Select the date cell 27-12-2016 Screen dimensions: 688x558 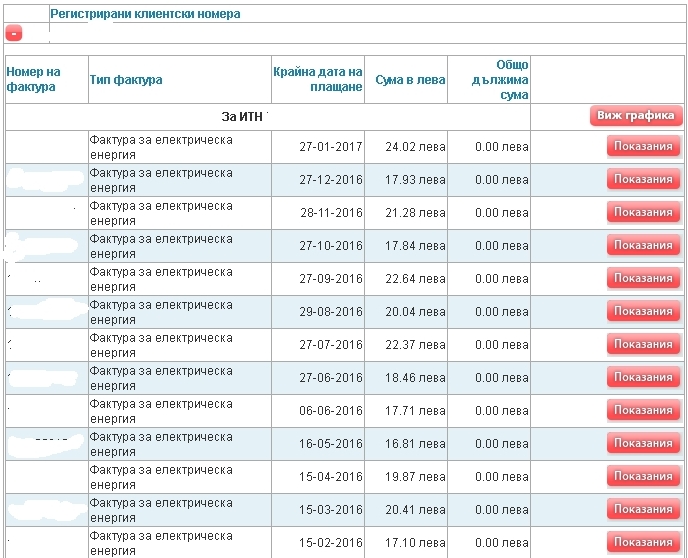pyautogui.click(x=331, y=180)
